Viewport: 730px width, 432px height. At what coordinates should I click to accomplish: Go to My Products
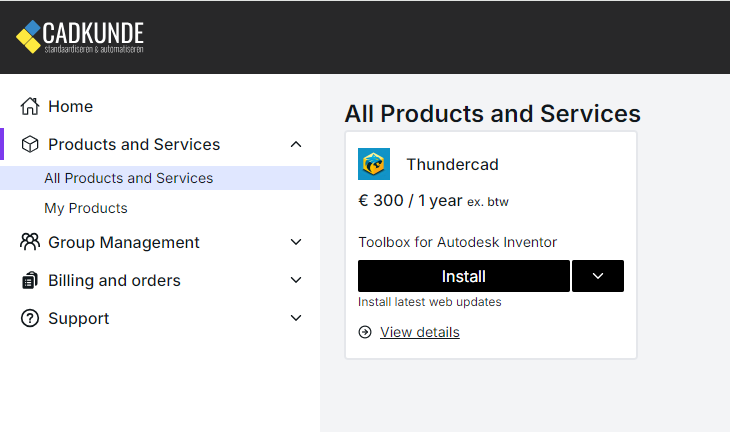pos(86,208)
